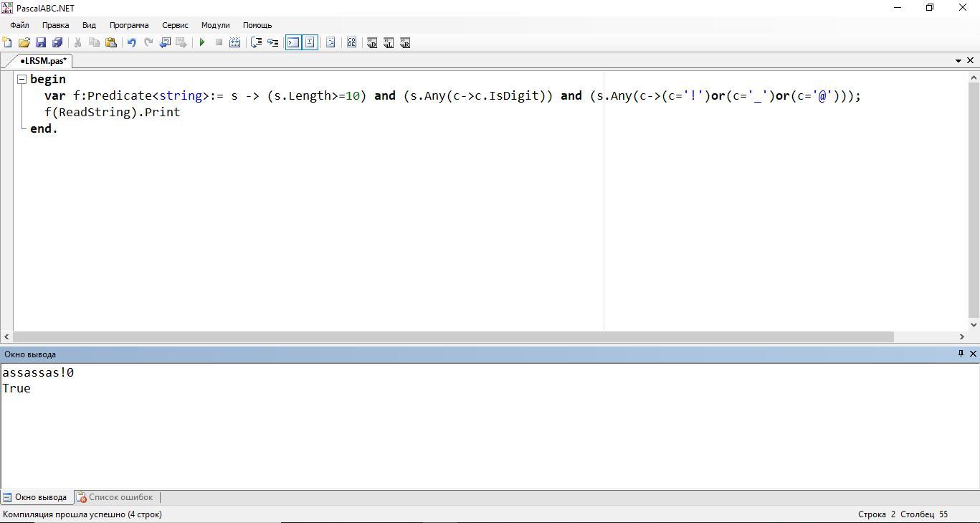Click the 'Окно вывода' panel title
The width and height of the screenshot is (980, 523).
click(30, 354)
